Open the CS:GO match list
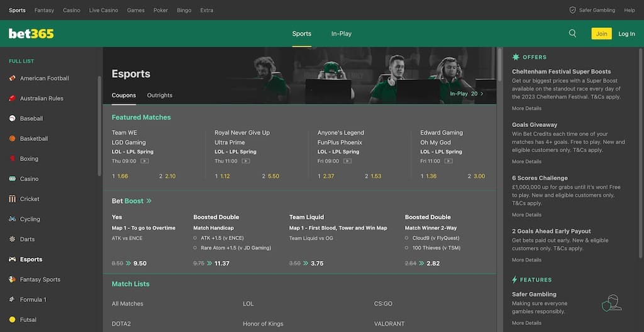This screenshot has width=644, height=332. tap(383, 304)
